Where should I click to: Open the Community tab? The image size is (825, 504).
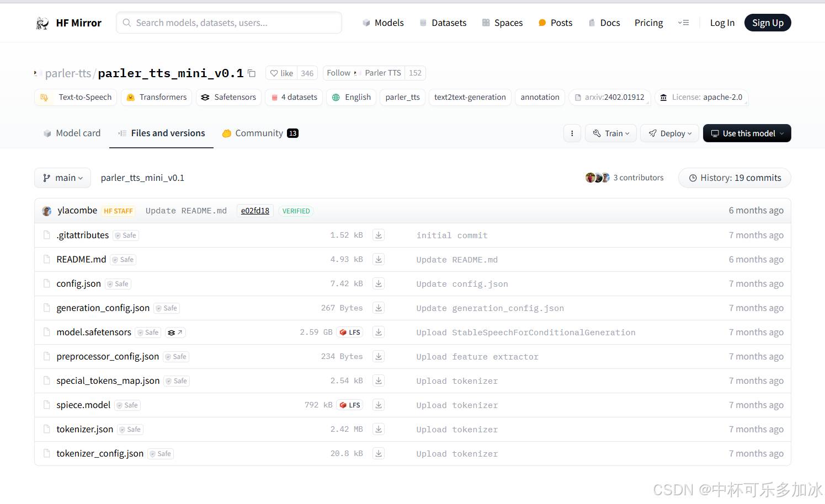click(x=260, y=133)
